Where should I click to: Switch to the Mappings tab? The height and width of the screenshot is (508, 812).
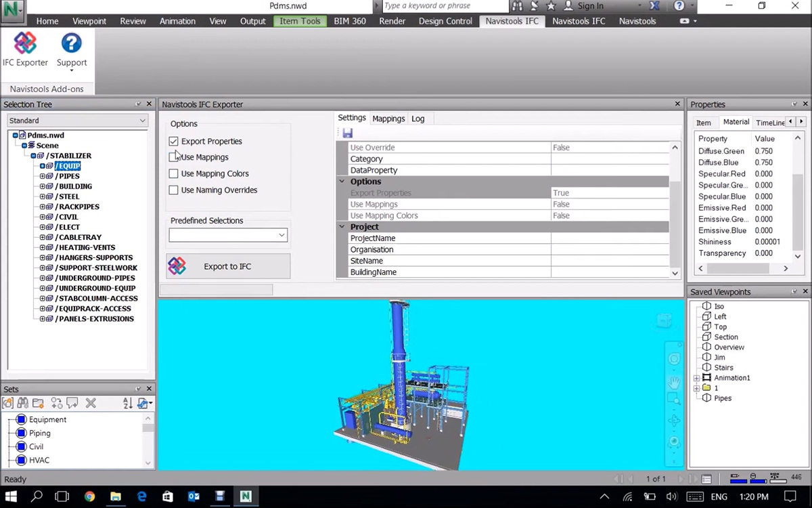tap(388, 119)
